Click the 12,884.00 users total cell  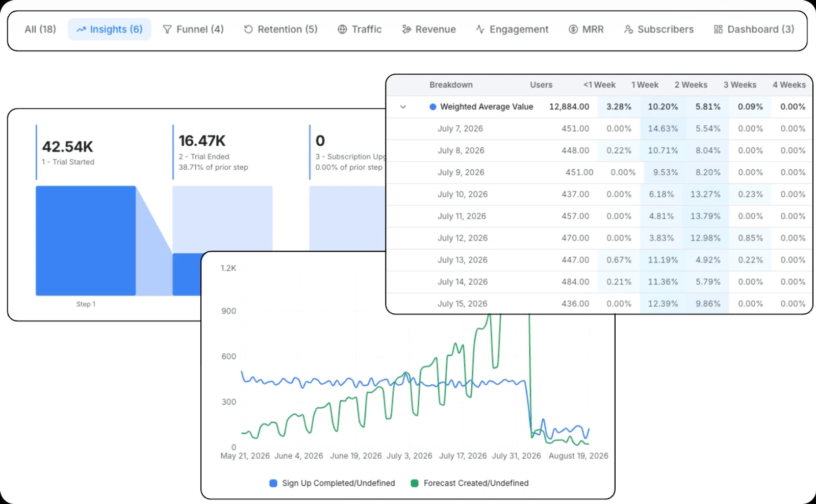click(x=569, y=107)
